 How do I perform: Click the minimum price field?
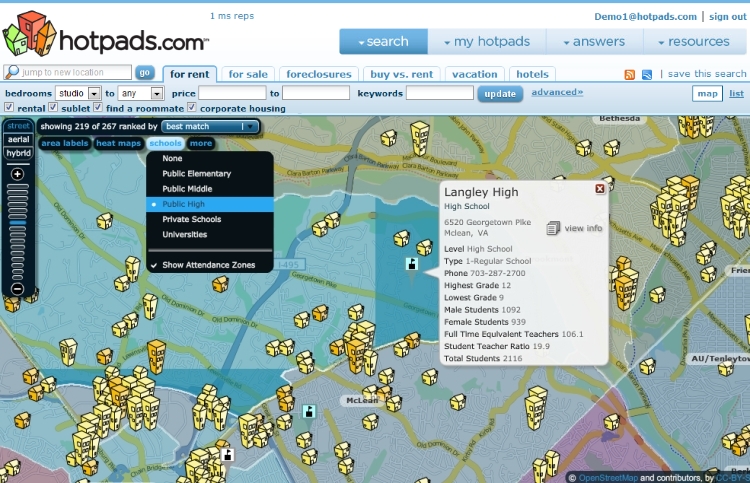pyautogui.click(x=232, y=93)
